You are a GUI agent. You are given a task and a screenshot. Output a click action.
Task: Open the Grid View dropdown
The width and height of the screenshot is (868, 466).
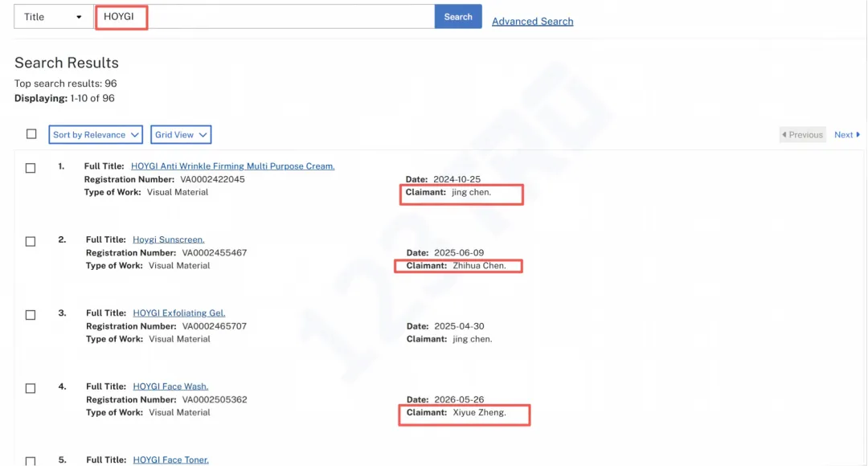(x=181, y=134)
